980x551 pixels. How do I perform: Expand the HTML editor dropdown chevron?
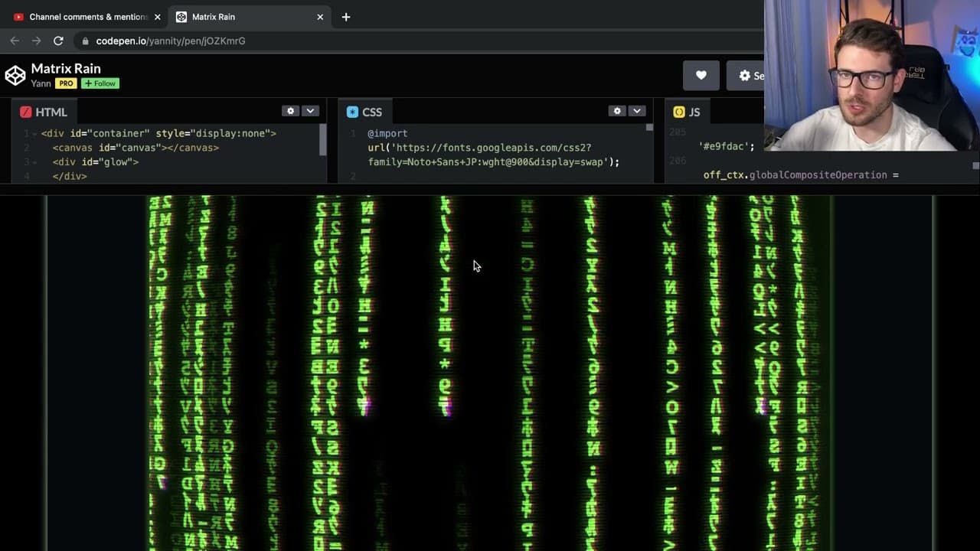[310, 111]
